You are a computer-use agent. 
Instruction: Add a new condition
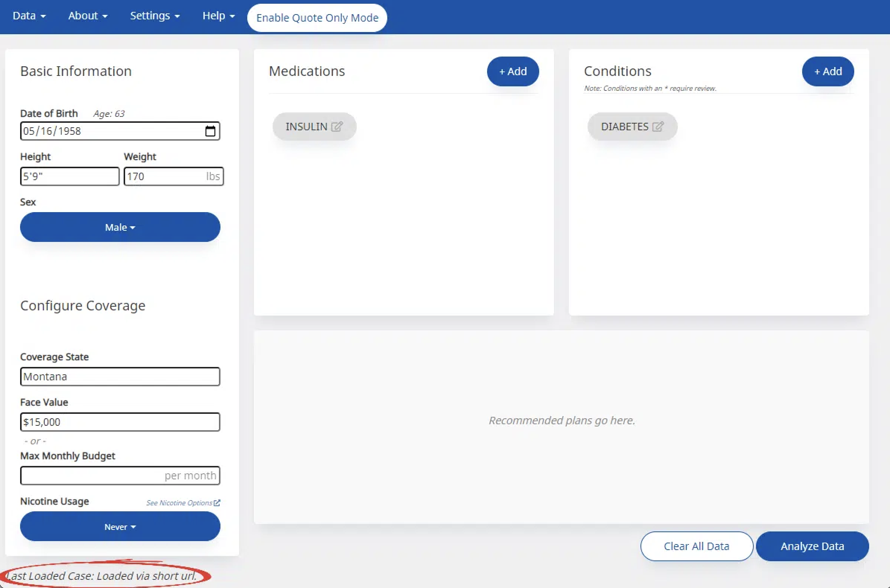pyautogui.click(x=828, y=71)
